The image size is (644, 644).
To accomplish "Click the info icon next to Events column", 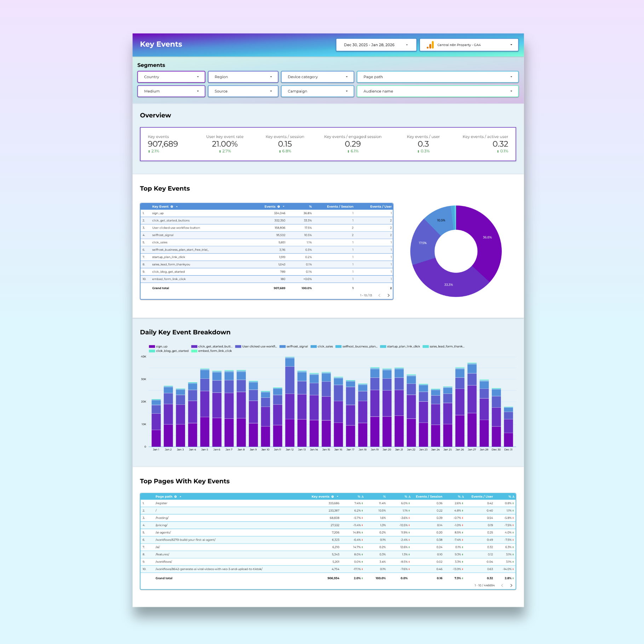I will (278, 206).
